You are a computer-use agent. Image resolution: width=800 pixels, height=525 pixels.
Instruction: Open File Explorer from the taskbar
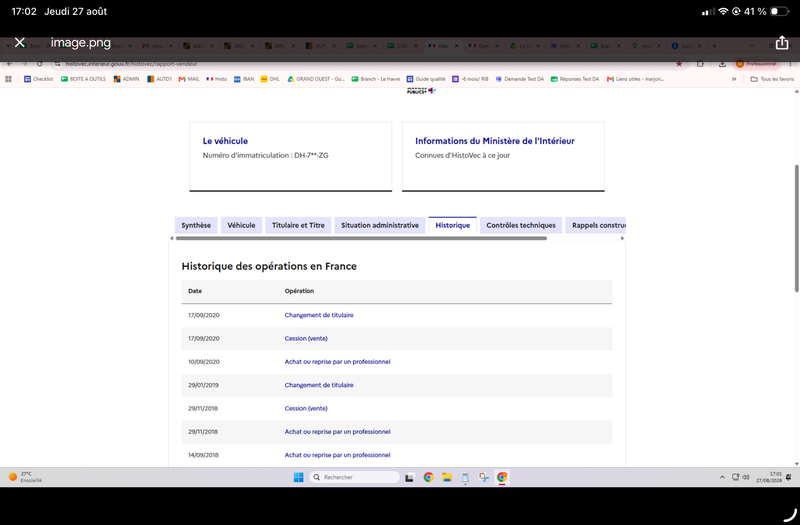(x=447, y=477)
